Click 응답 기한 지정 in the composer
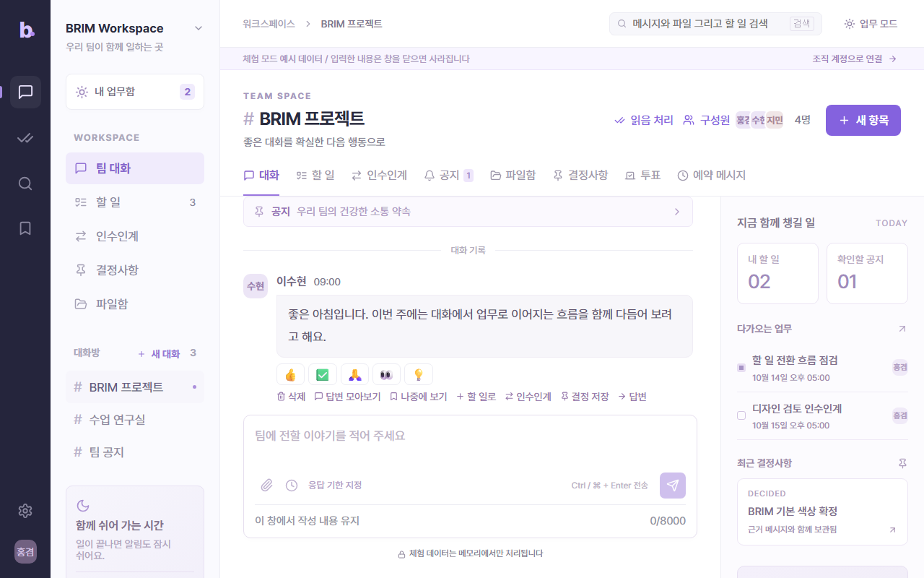The height and width of the screenshot is (578, 924). click(335, 486)
